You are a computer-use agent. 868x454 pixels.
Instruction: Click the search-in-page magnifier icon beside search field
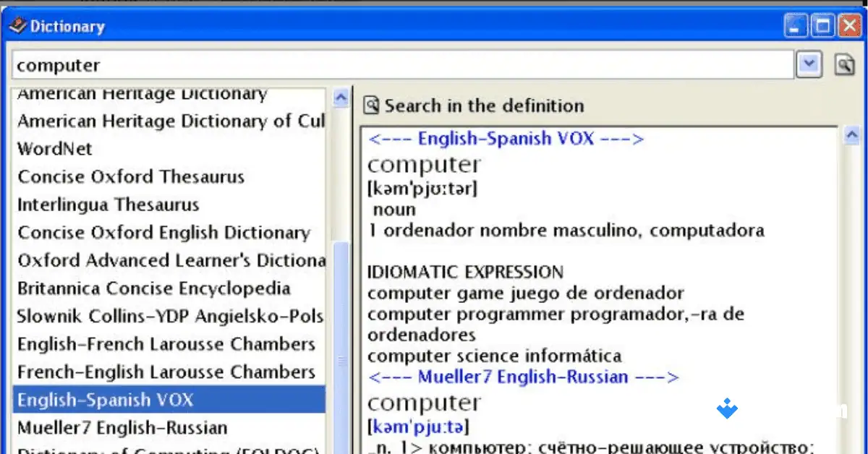point(844,64)
